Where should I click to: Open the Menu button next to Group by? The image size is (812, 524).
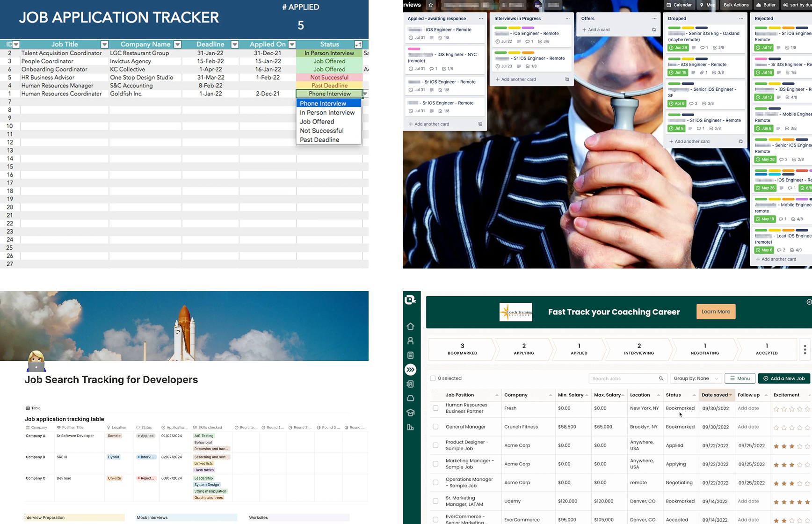click(740, 378)
